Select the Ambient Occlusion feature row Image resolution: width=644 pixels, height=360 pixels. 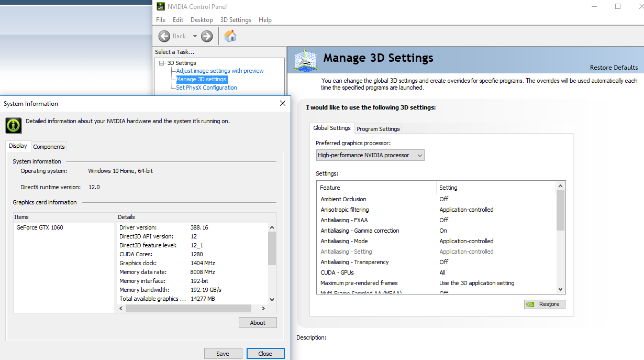[437, 199]
